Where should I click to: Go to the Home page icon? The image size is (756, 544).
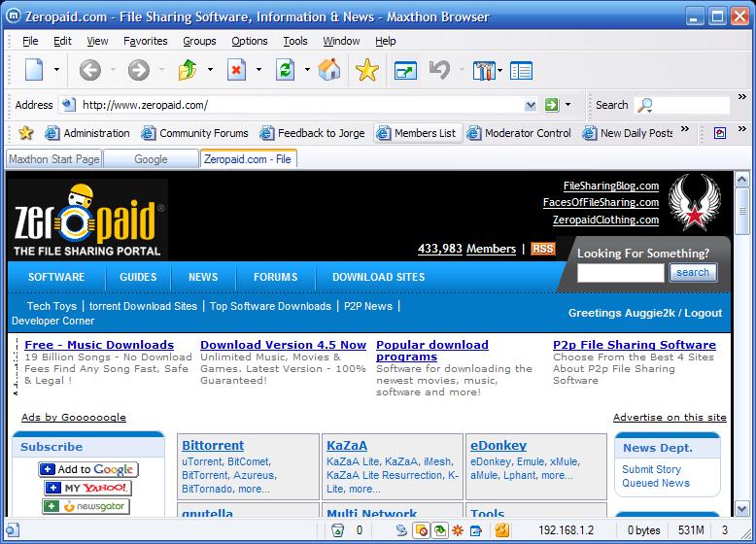(x=329, y=70)
